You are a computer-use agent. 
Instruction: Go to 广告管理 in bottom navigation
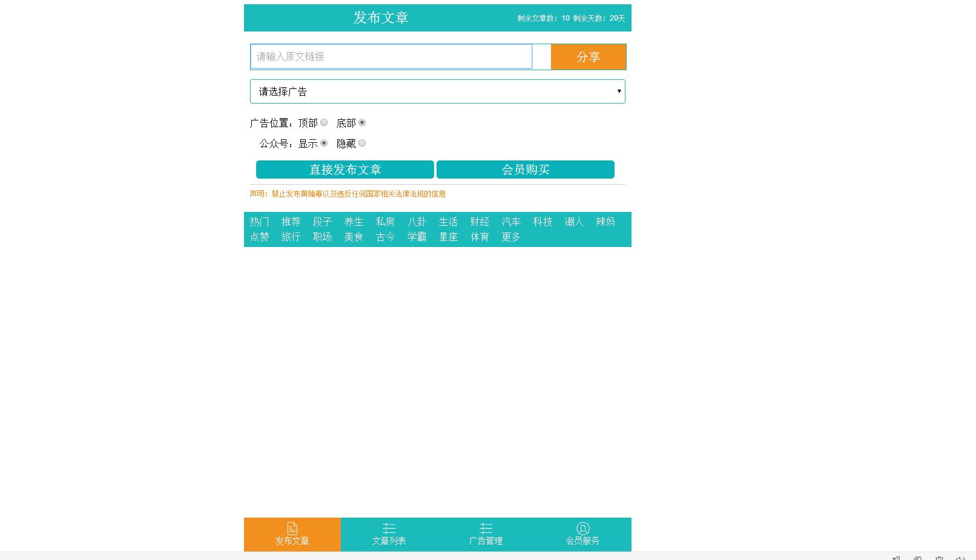tap(486, 535)
